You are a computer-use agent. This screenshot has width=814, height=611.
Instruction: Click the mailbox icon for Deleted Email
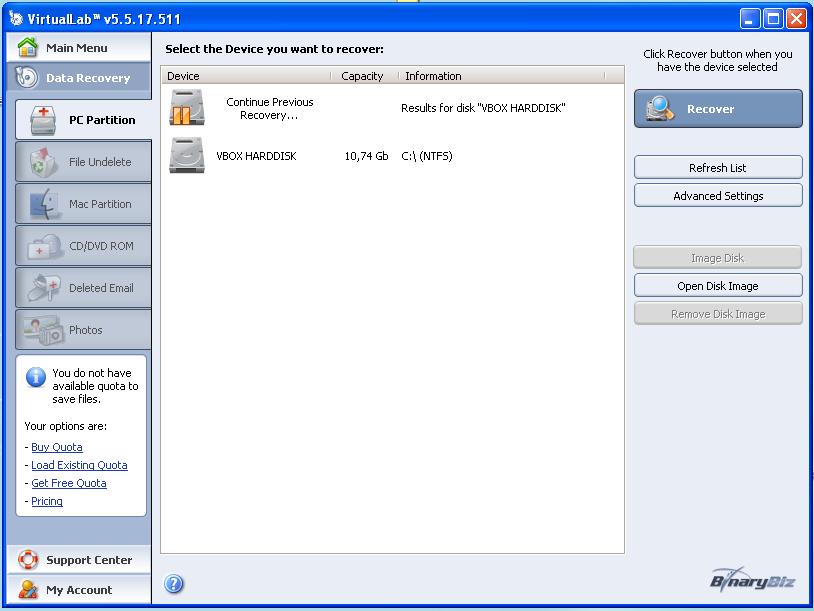point(44,287)
